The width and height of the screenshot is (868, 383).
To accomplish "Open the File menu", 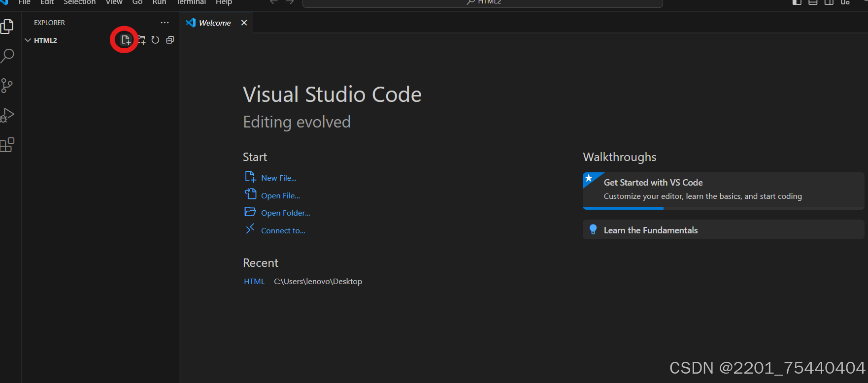I will tap(25, 2).
